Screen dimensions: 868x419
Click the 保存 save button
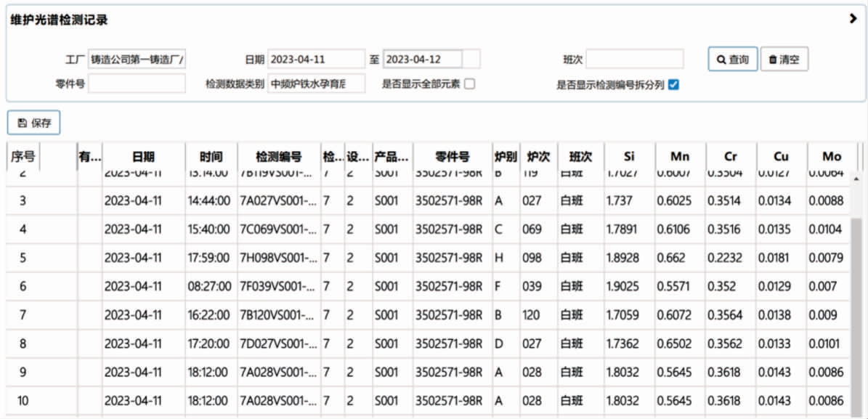[35, 122]
